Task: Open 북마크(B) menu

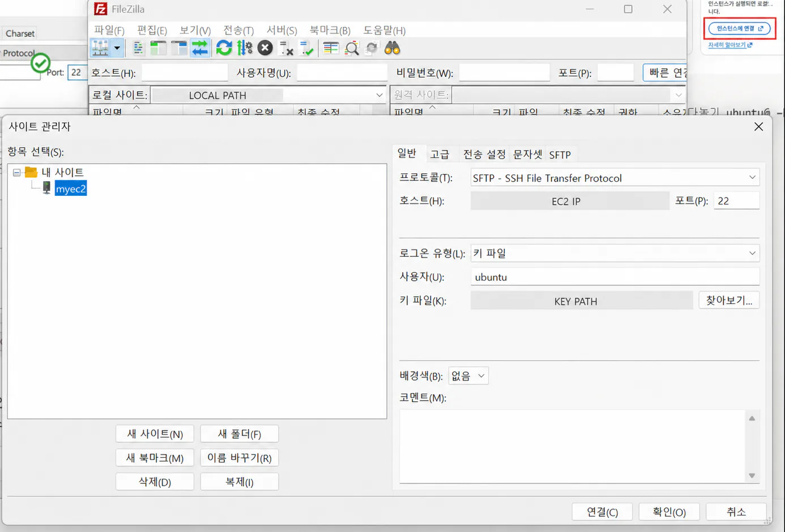Action: tap(330, 30)
